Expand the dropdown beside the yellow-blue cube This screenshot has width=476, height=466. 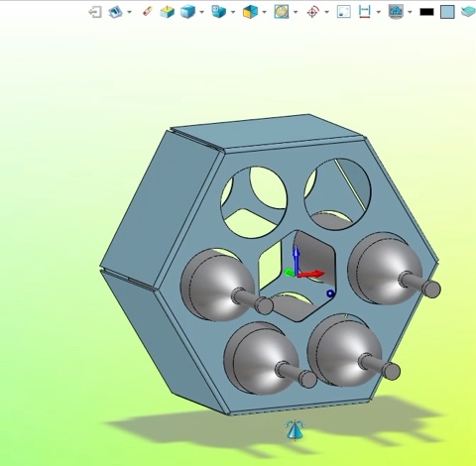click(x=264, y=12)
